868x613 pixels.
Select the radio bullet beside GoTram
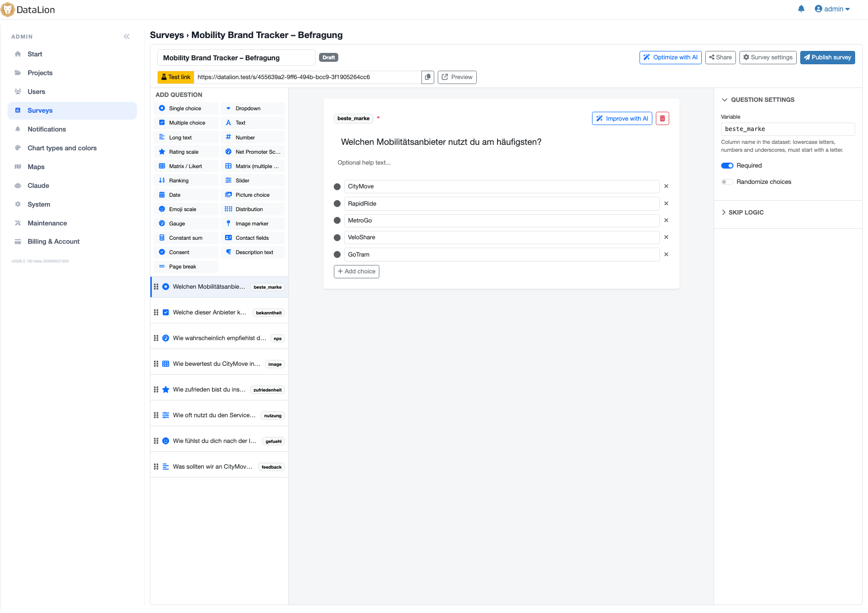tap(337, 255)
